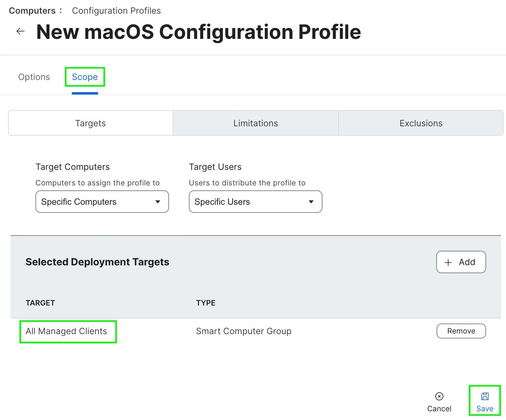This screenshot has width=506, height=420.
Task: Expand the Specific Users combo box
Action: click(x=255, y=202)
